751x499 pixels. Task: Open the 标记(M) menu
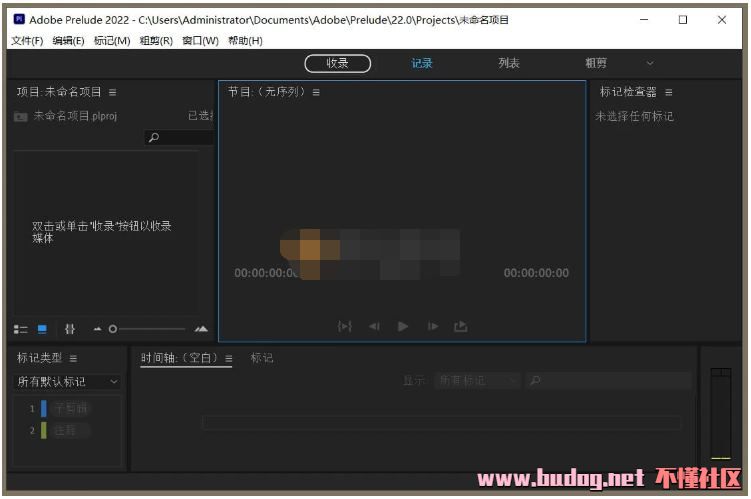point(112,41)
